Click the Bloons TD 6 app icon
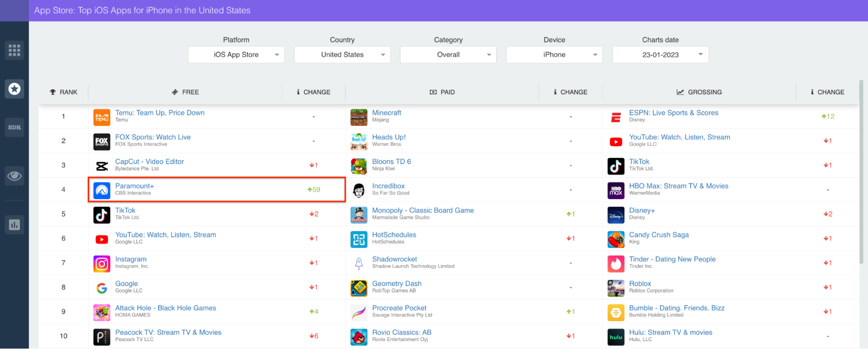Viewport: 868px width, 349px height. 359,165
